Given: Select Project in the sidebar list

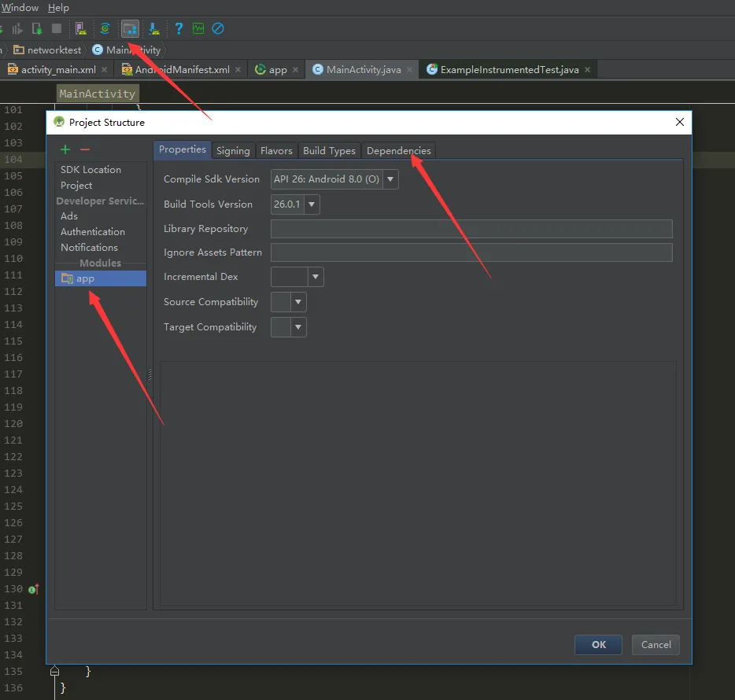Looking at the screenshot, I should (x=76, y=185).
